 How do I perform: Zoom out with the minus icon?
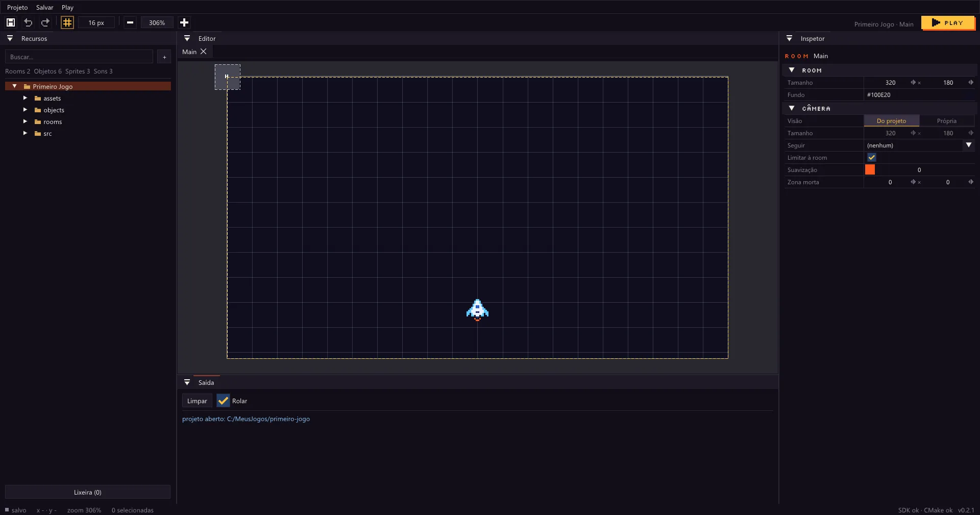[x=130, y=22]
